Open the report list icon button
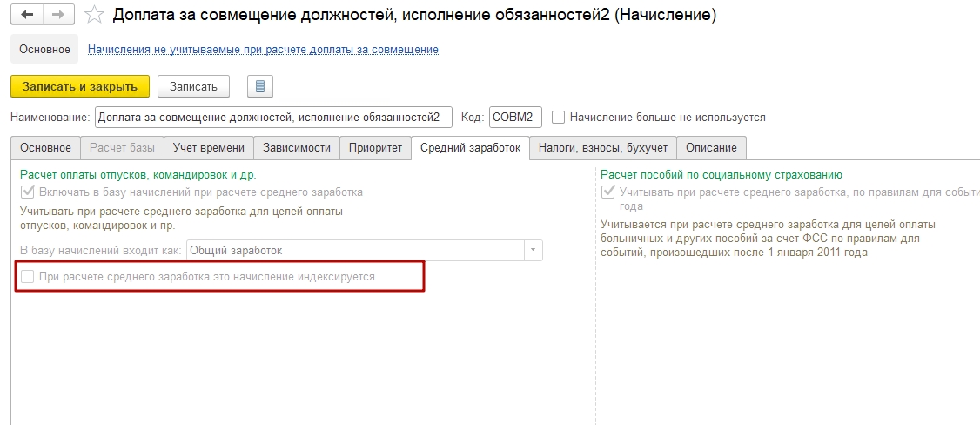The width and height of the screenshot is (980, 425). [260, 86]
